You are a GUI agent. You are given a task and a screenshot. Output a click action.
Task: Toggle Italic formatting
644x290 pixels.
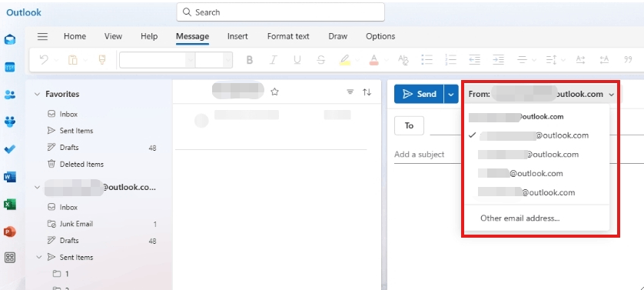point(273,60)
